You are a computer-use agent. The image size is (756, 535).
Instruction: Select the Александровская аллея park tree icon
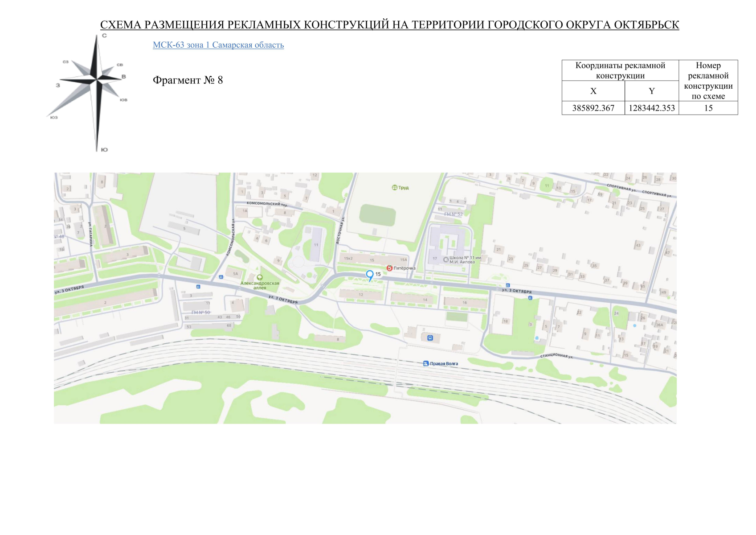(x=260, y=277)
